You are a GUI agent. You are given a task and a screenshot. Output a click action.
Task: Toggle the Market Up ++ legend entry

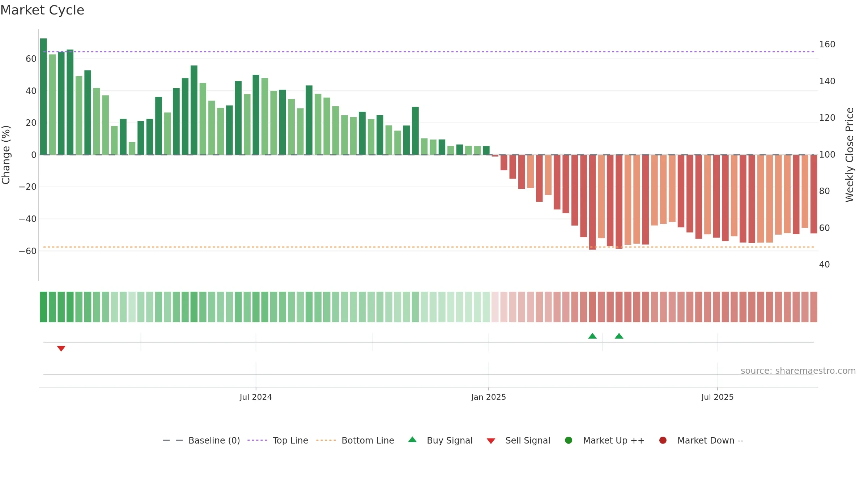click(x=604, y=440)
